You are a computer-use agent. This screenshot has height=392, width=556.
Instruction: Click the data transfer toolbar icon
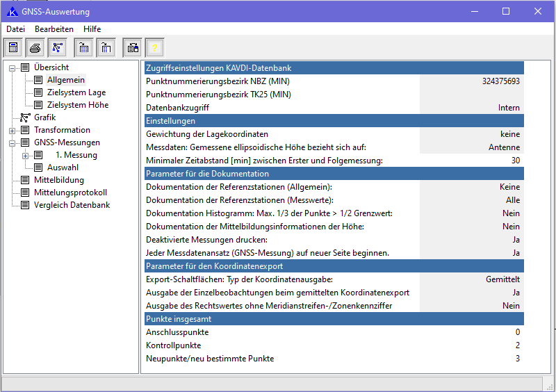pyautogui.click(x=132, y=48)
